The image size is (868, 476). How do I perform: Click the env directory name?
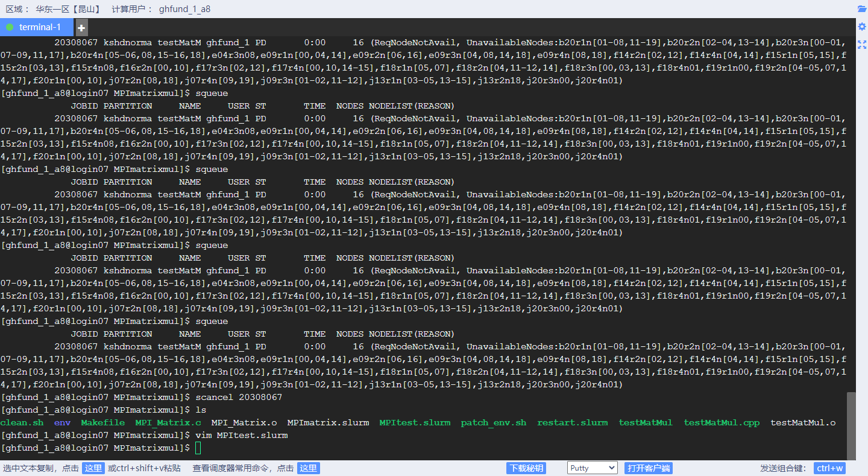(x=62, y=422)
